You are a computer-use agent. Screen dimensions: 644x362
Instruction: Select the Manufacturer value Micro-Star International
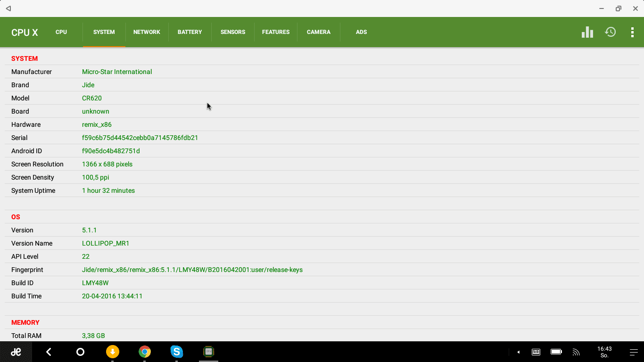click(x=117, y=72)
